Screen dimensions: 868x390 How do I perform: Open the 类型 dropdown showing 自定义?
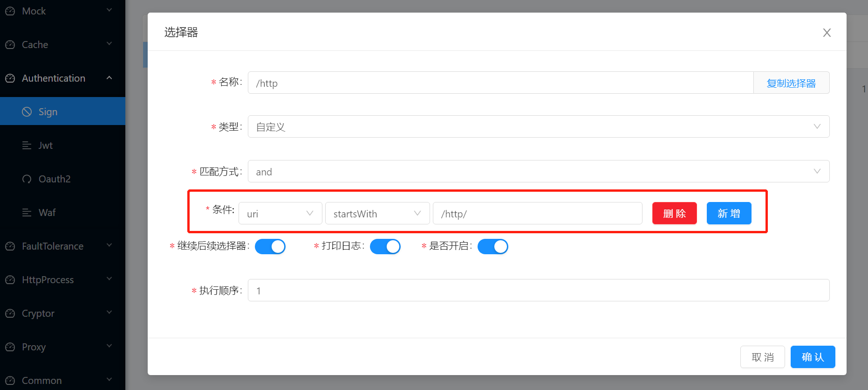coord(538,127)
